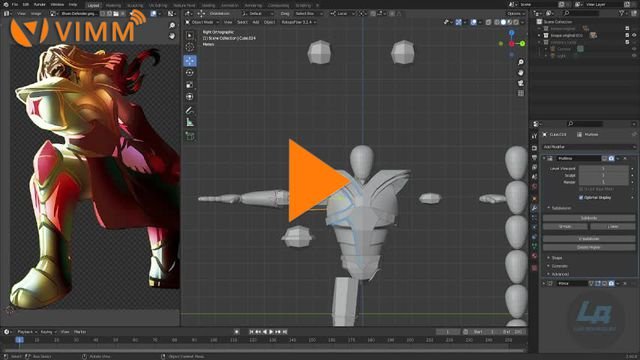Viewport: 640px width, 360px height.
Task: Switch to solid viewport shading
Action: tap(503, 22)
